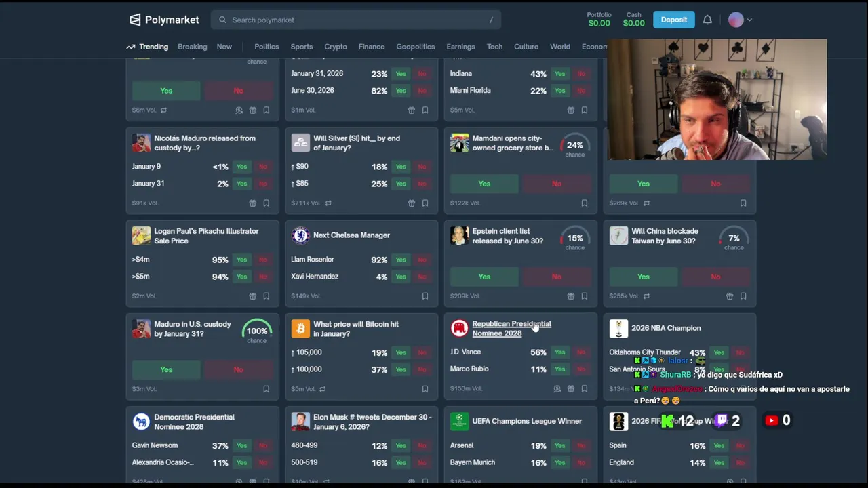This screenshot has width=868, height=488.
Task: Open Portfolio $0.00 balance
Action: point(599,19)
